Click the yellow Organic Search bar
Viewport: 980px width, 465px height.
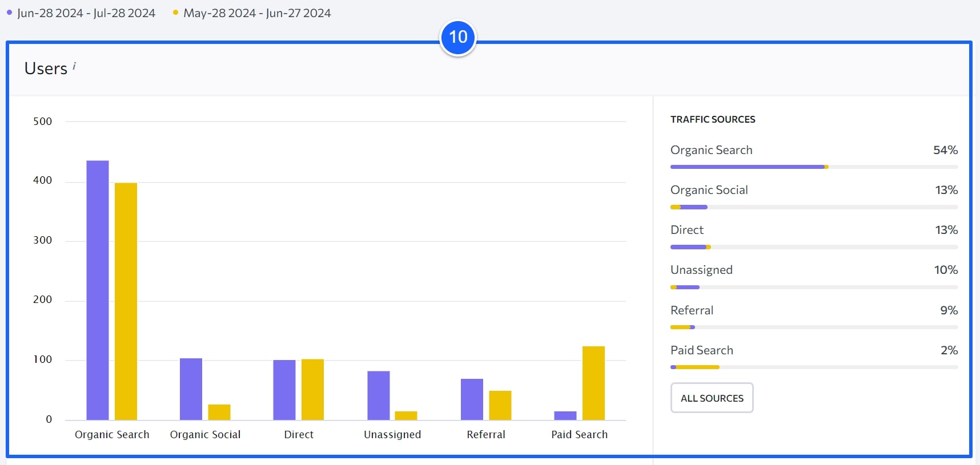point(126,301)
